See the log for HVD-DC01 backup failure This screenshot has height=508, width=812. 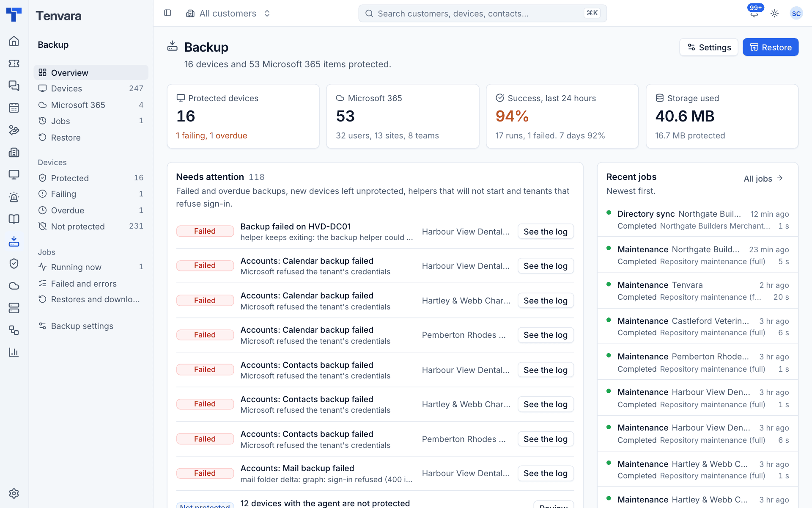pyautogui.click(x=546, y=232)
